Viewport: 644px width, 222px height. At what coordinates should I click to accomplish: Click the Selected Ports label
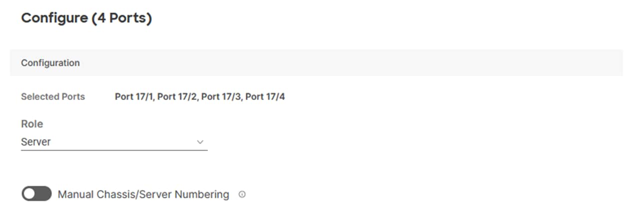[53, 96]
